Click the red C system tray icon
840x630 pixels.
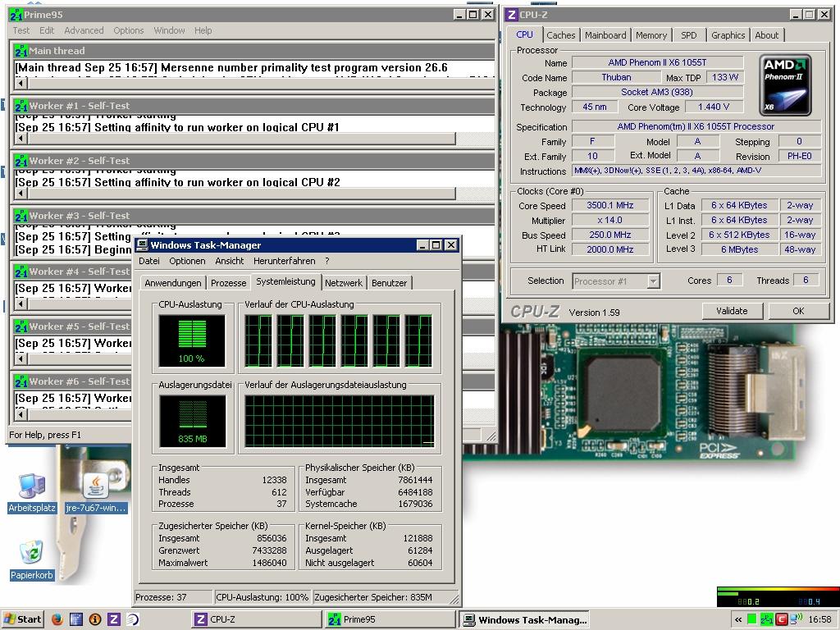(782, 619)
